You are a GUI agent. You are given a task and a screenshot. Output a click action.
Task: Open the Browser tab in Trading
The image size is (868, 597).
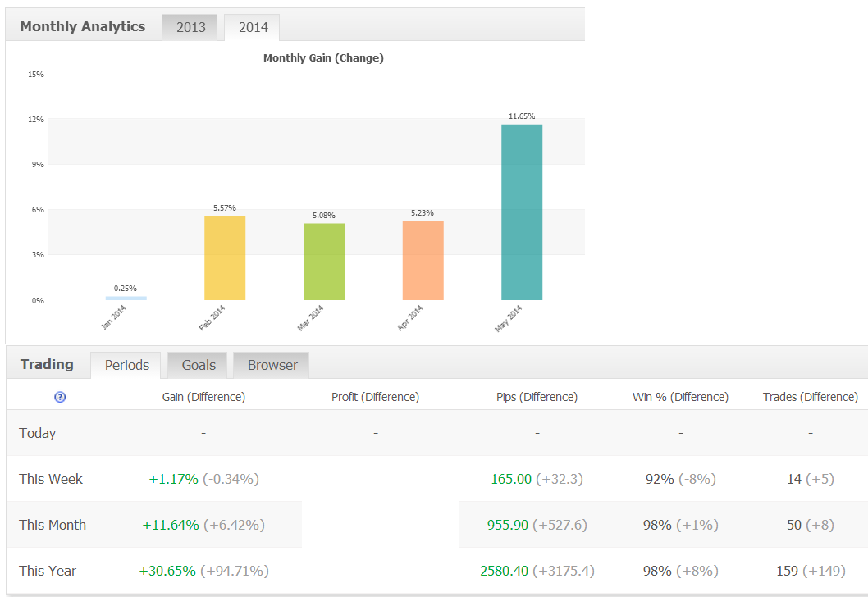coord(272,365)
